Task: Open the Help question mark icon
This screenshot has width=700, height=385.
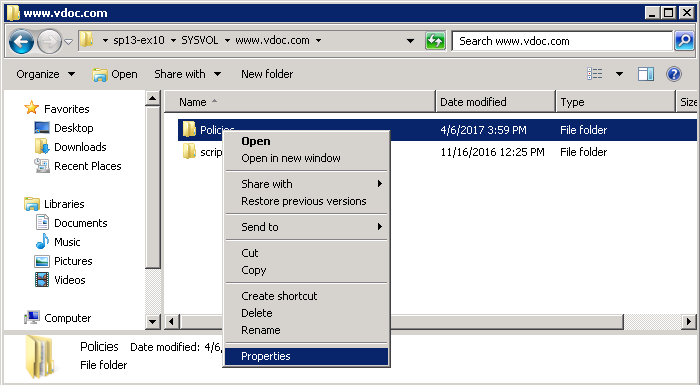Action: pyautogui.click(x=673, y=74)
